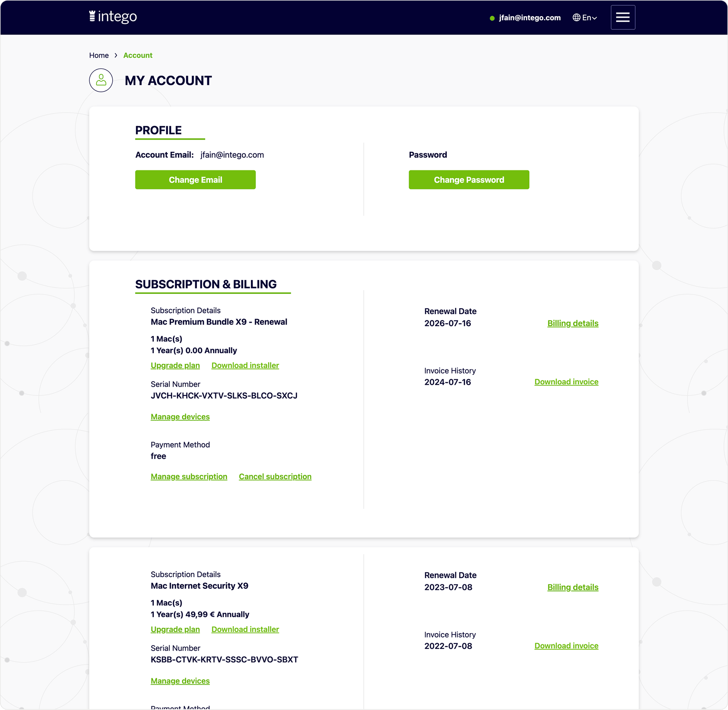728x710 pixels.
Task: Click the PROFILE section heading
Action: pos(158,130)
